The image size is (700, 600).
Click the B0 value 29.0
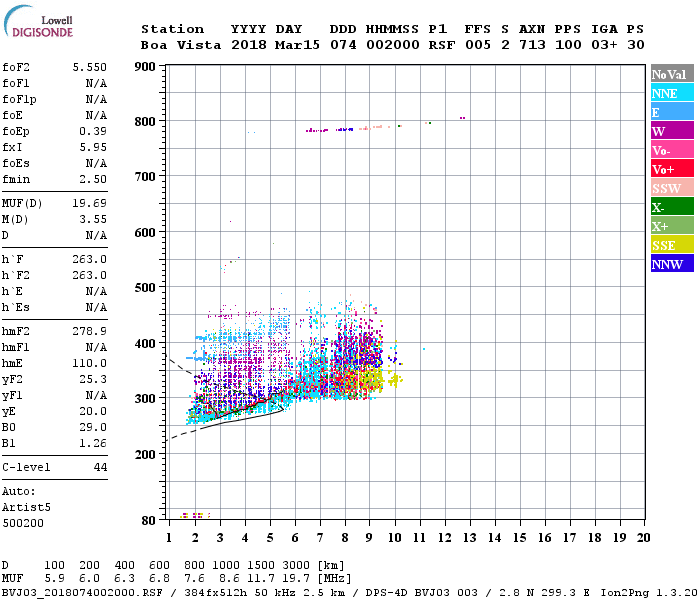[93, 427]
